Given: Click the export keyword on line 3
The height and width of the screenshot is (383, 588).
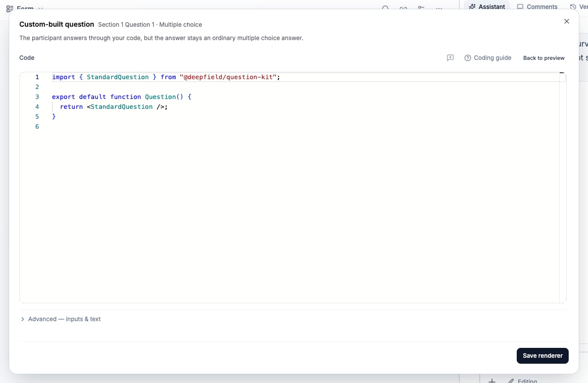Looking at the screenshot, I should tap(63, 96).
